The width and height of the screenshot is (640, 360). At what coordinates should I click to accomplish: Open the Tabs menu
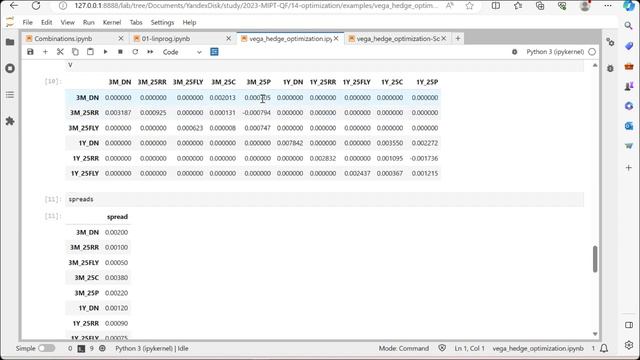136,22
